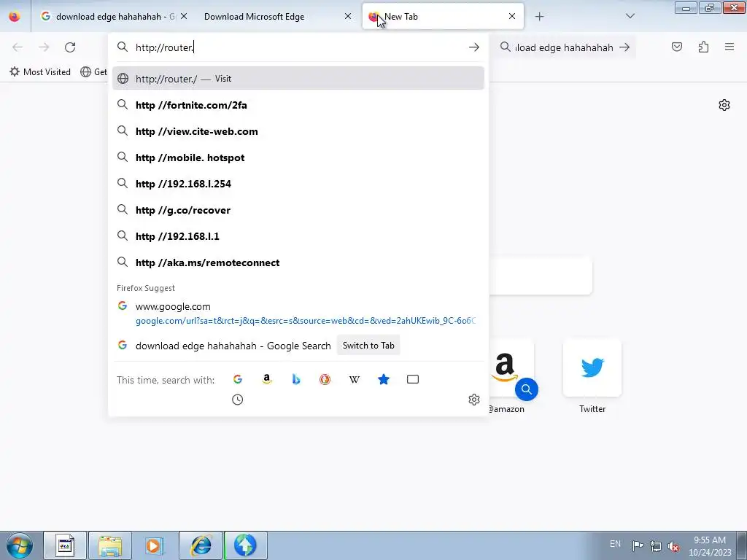Choose g.co/recover suggestion
The height and width of the screenshot is (560, 747).
[298, 210]
